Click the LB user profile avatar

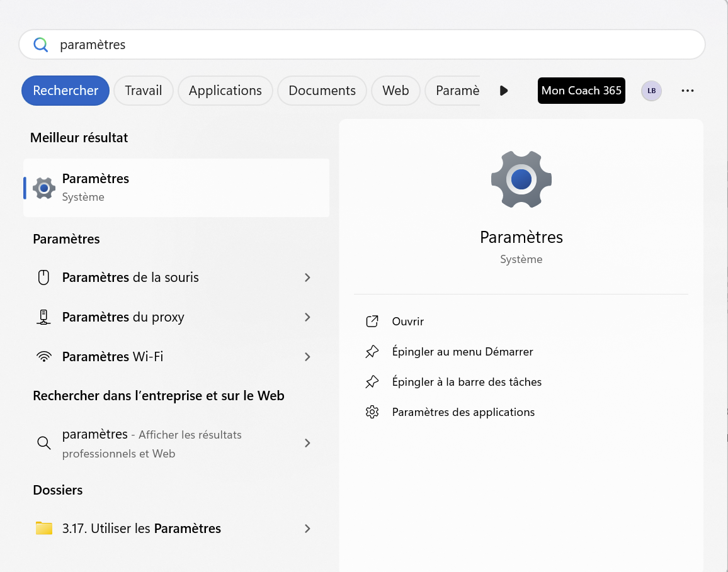(651, 91)
